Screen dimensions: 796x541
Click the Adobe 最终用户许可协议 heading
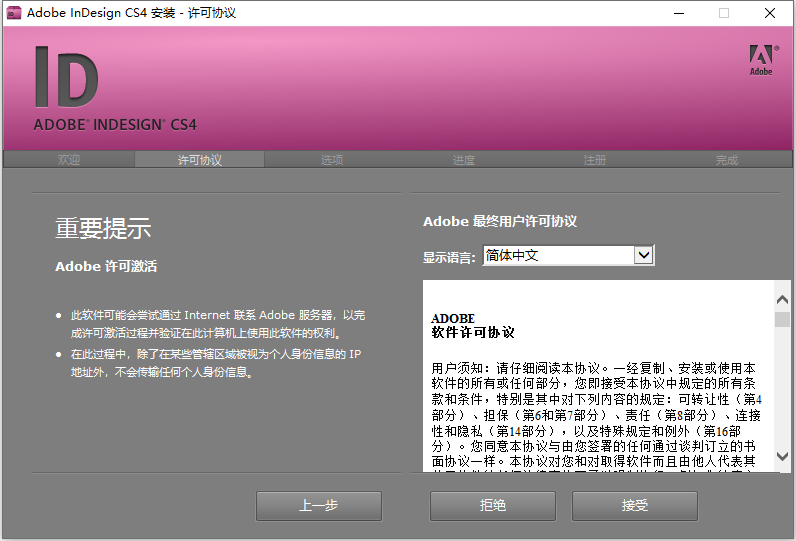(x=500, y=221)
